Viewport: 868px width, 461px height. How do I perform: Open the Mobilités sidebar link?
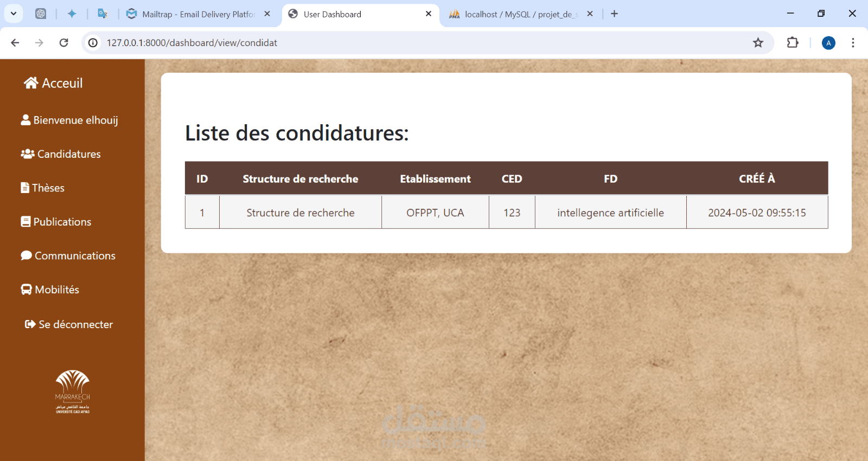click(50, 290)
